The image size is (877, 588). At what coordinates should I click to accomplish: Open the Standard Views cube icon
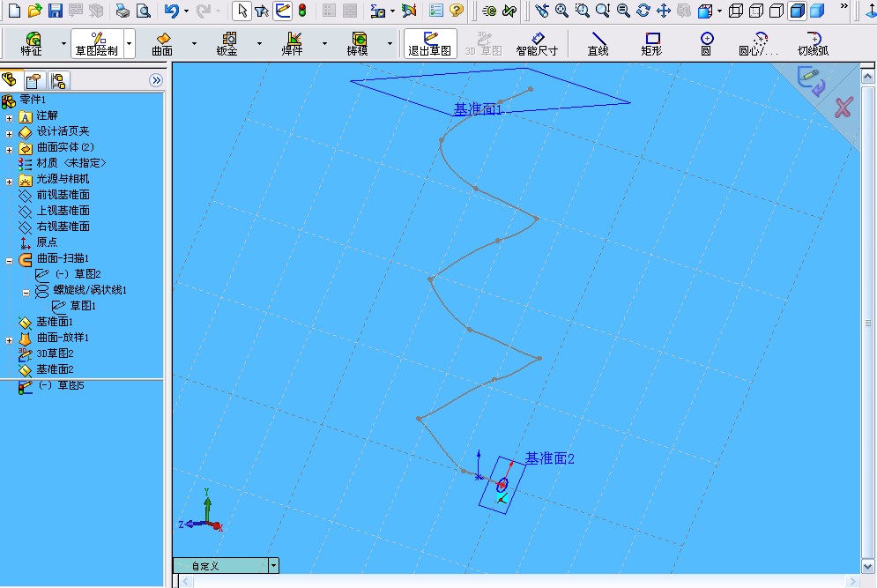(705, 10)
